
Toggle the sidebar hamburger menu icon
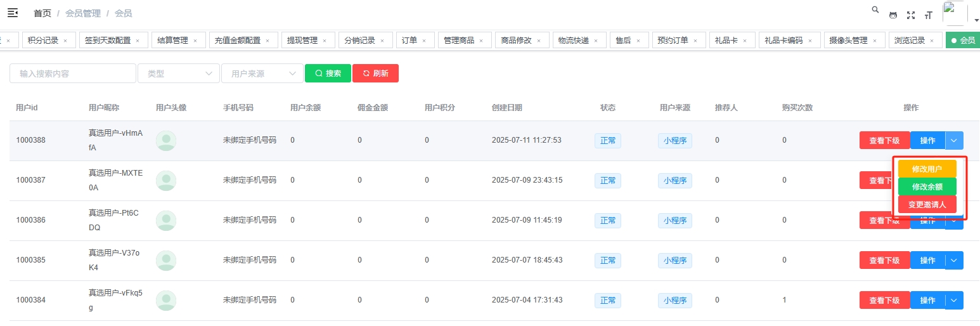[13, 13]
